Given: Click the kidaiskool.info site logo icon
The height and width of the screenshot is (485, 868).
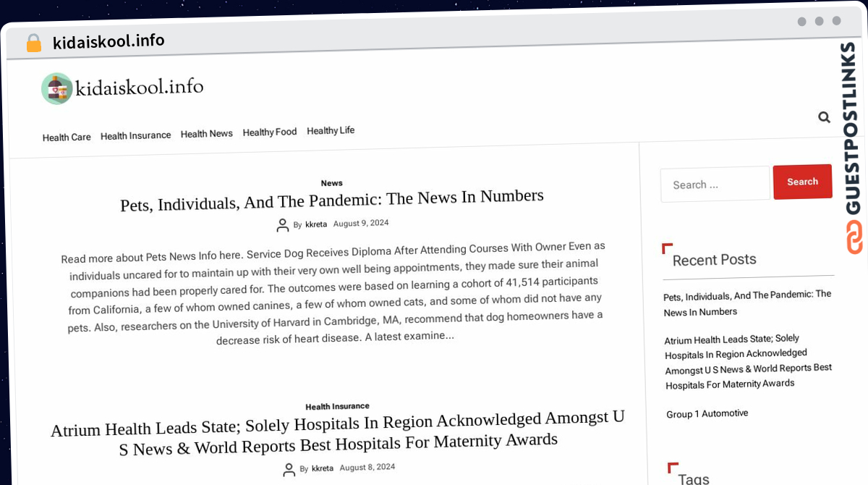Looking at the screenshot, I should [57, 88].
